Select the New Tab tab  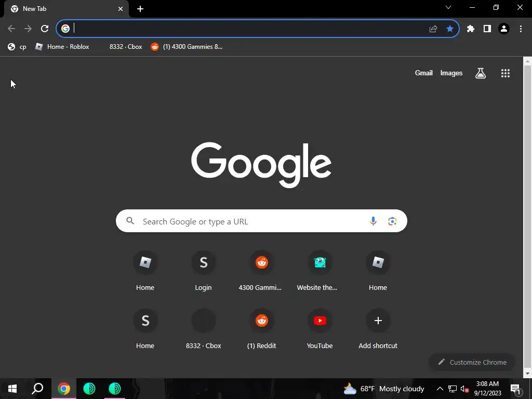66,9
